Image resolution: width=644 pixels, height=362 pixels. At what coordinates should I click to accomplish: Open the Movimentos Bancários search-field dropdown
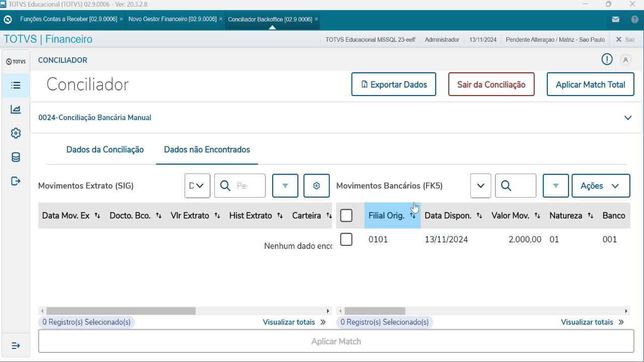(480, 186)
